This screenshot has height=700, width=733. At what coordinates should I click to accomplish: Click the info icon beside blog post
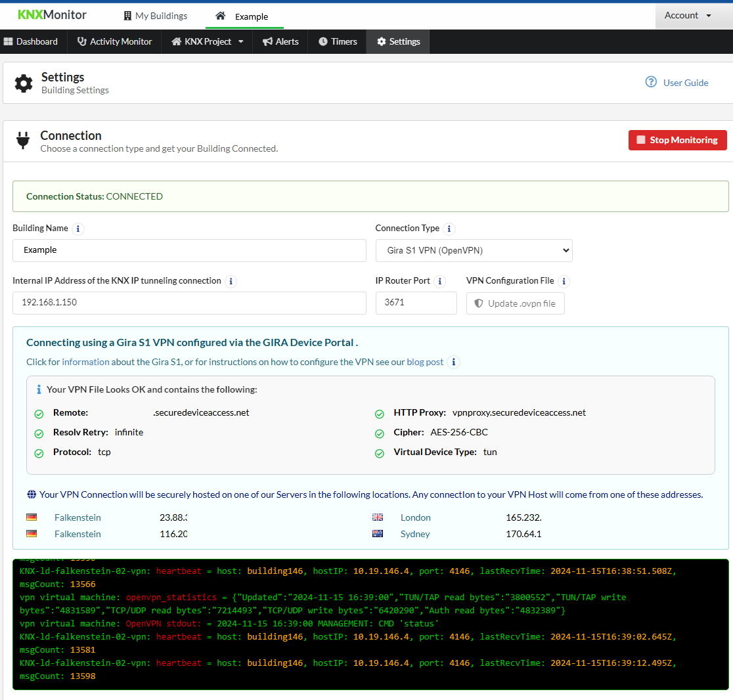click(453, 362)
